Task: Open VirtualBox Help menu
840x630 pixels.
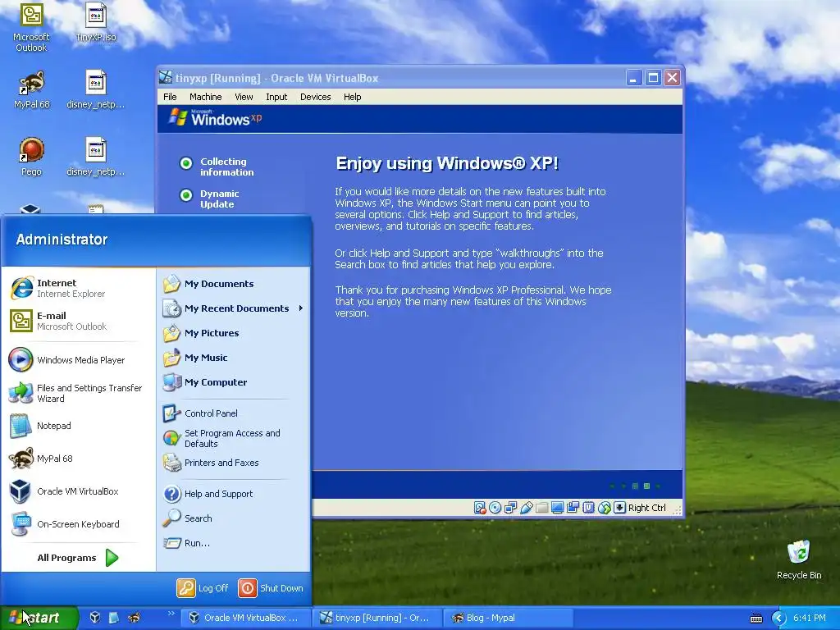Action: coord(353,97)
